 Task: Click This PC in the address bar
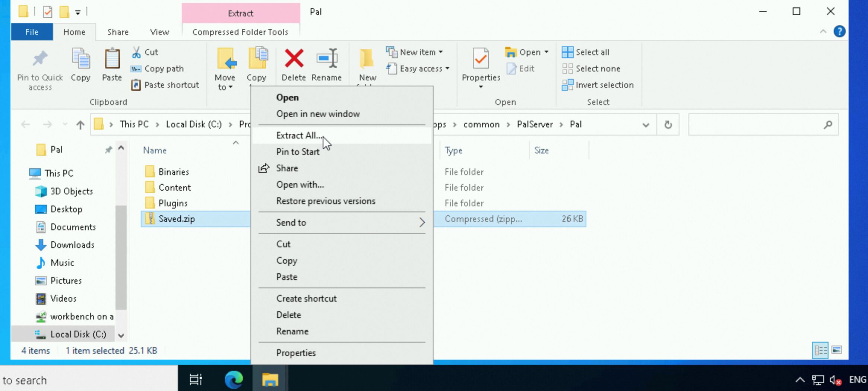(134, 124)
